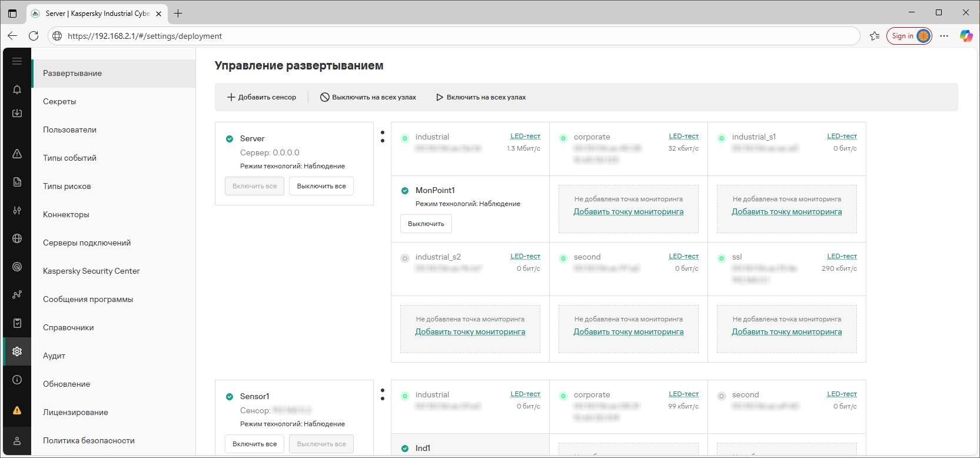The height and width of the screenshot is (458, 980).
Task: Click the sliders icon in sidebar
Action: click(x=17, y=210)
